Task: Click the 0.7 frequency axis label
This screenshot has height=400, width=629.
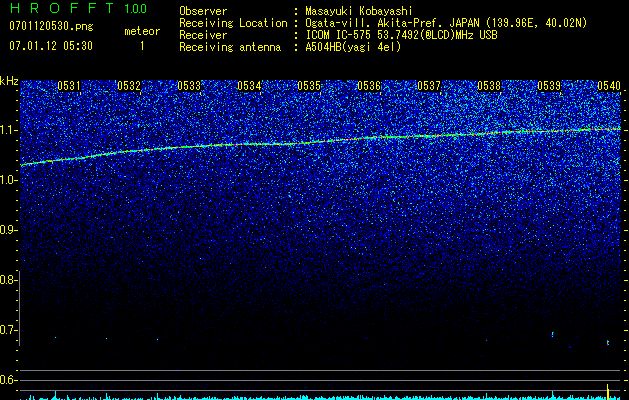Action: click(8, 330)
